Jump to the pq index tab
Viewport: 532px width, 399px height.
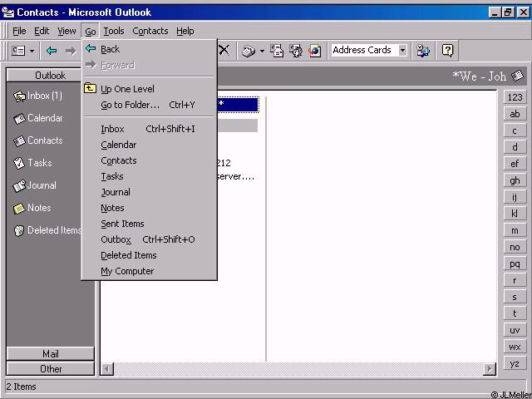click(x=515, y=264)
